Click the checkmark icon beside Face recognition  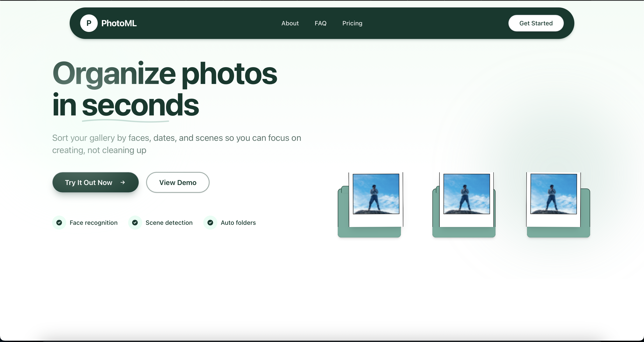click(x=59, y=222)
